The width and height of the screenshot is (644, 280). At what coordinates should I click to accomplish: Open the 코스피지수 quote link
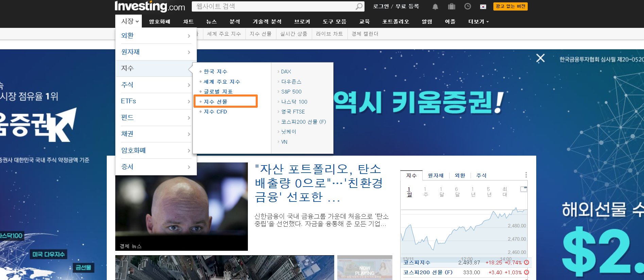(x=417, y=262)
